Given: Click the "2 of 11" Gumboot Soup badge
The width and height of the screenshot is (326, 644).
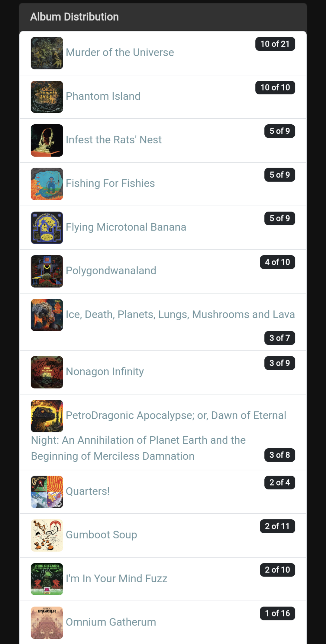Looking at the screenshot, I should tap(277, 526).
